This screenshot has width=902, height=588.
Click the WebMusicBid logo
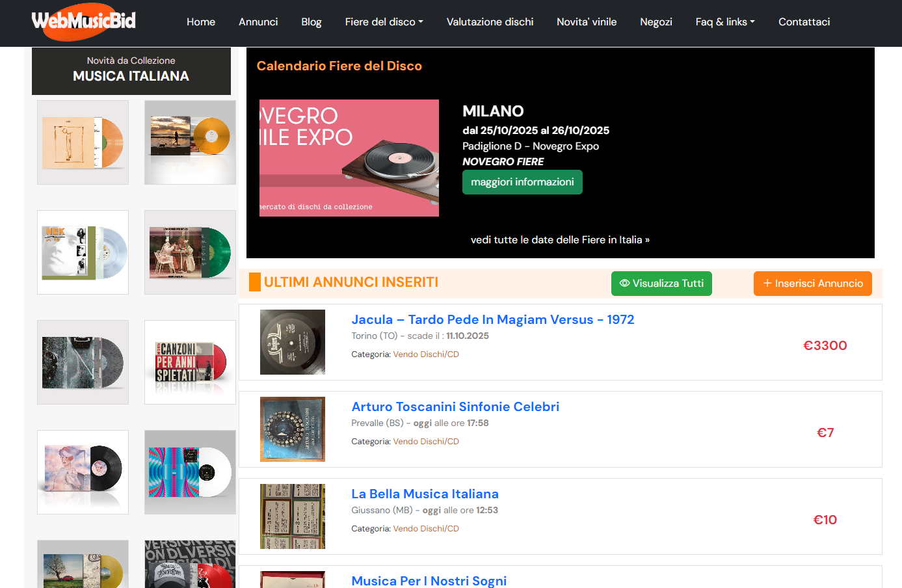pyautogui.click(x=84, y=22)
